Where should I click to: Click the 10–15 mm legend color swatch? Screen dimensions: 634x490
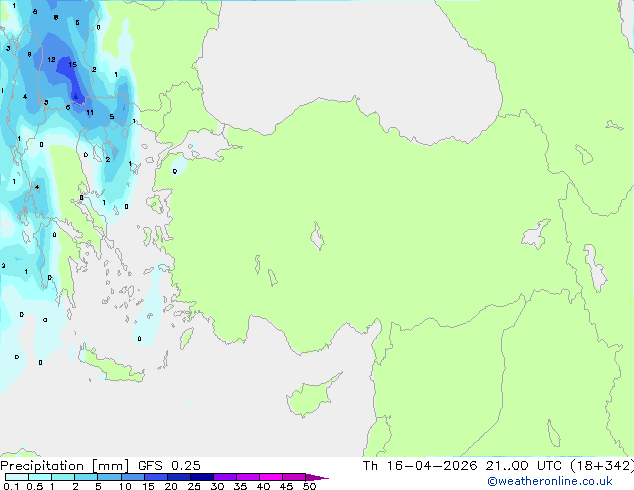pyautogui.click(x=133, y=477)
